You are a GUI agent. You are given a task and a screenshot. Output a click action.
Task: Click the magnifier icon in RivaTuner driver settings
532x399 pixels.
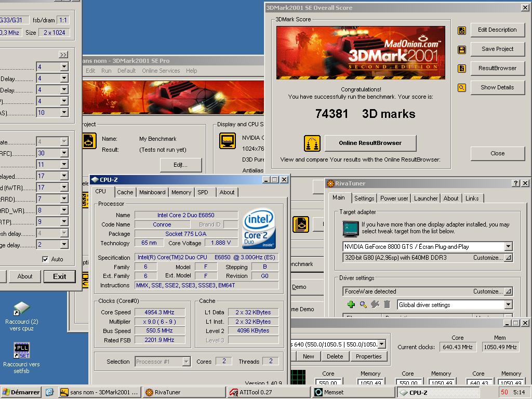363,304
